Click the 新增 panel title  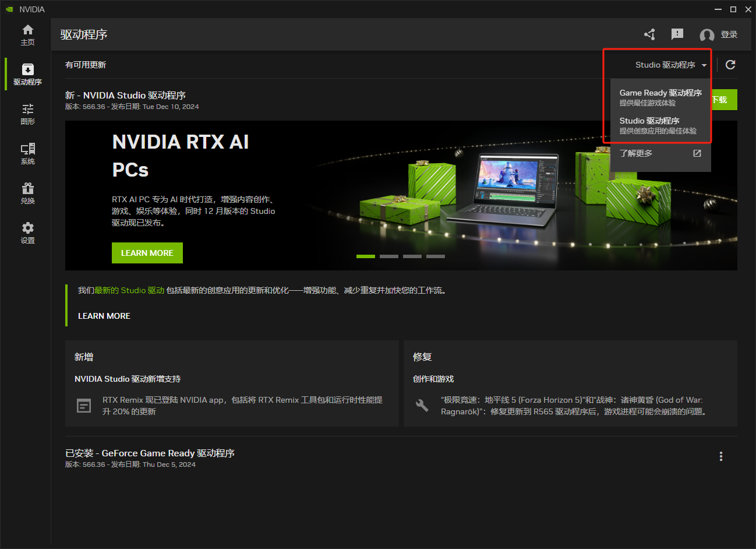coord(84,357)
